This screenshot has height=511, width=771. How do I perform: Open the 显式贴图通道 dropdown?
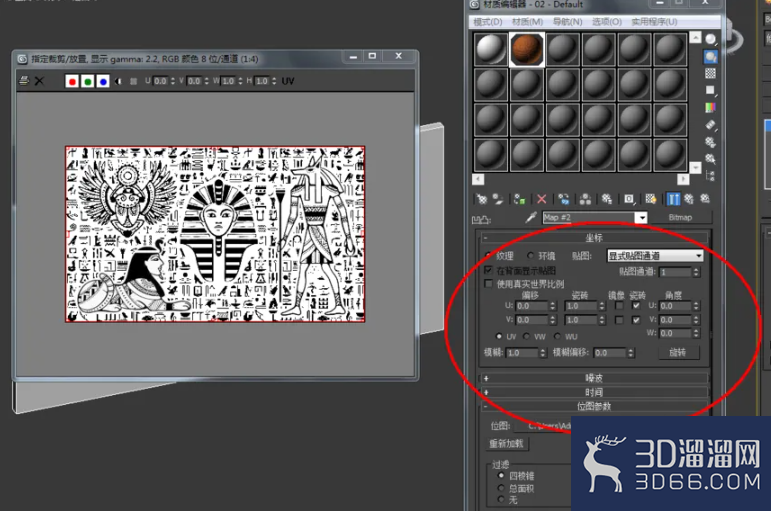pyautogui.click(x=655, y=256)
